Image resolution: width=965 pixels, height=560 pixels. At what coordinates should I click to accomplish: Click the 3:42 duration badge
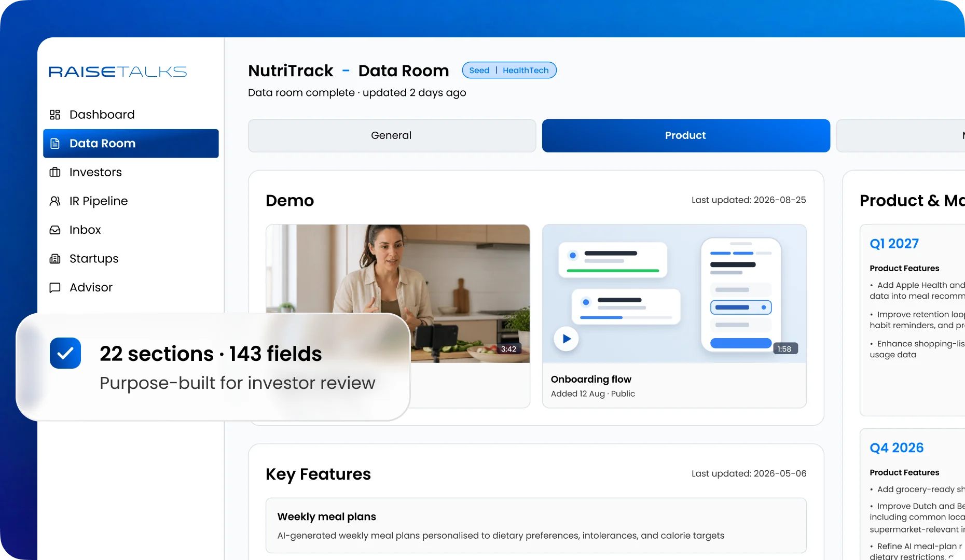point(508,349)
